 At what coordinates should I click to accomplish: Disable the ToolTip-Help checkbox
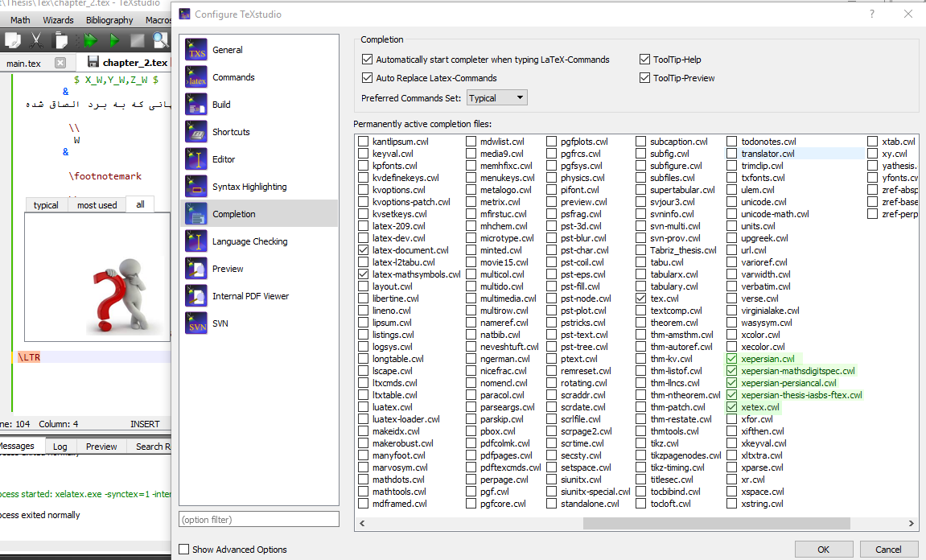(645, 59)
